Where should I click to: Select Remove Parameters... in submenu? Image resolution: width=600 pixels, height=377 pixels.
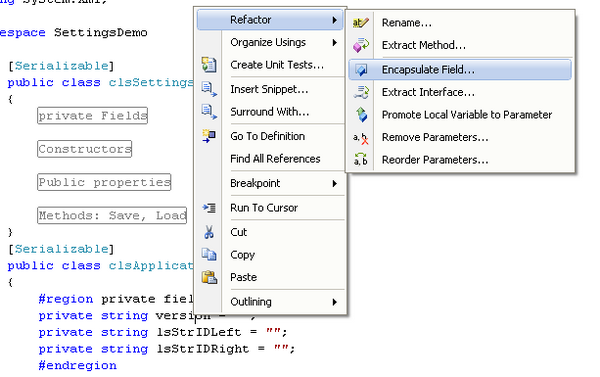click(x=460, y=137)
